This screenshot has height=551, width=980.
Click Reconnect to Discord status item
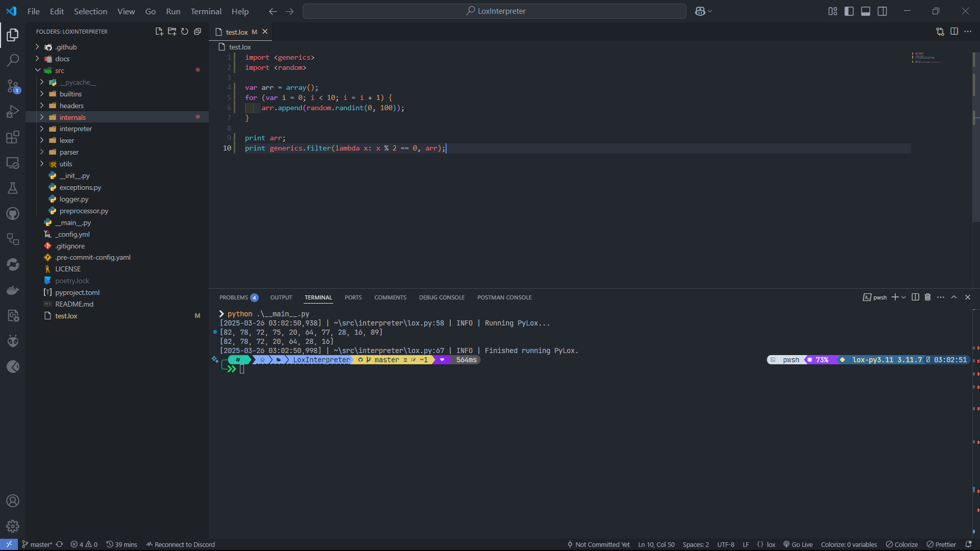point(180,544)
